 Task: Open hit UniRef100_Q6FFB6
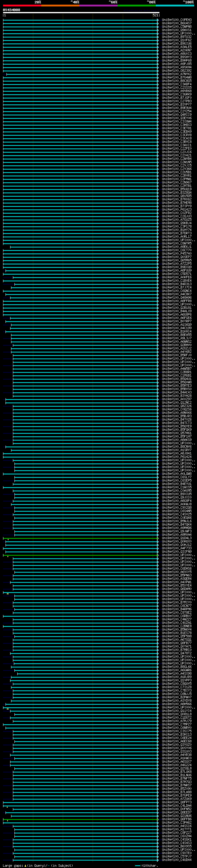(177, 819)
